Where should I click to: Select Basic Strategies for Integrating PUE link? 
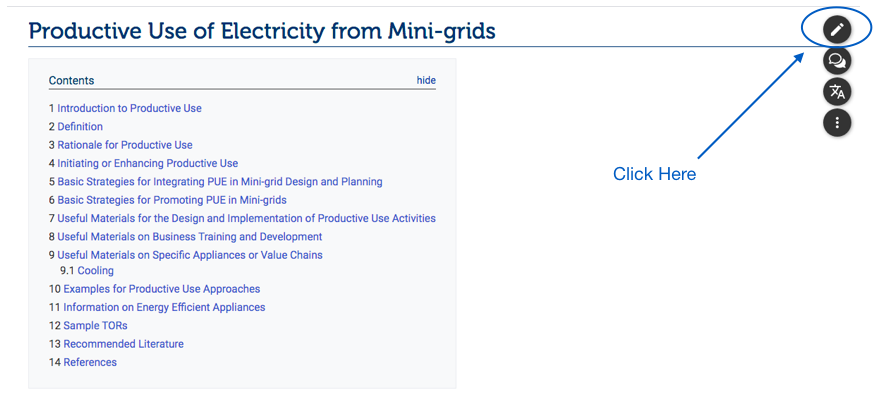pos(220,182)
